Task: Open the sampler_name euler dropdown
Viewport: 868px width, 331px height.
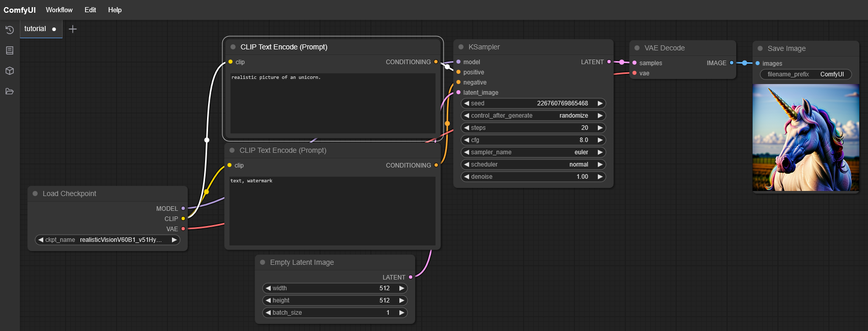Action: [x=533, y=152]
